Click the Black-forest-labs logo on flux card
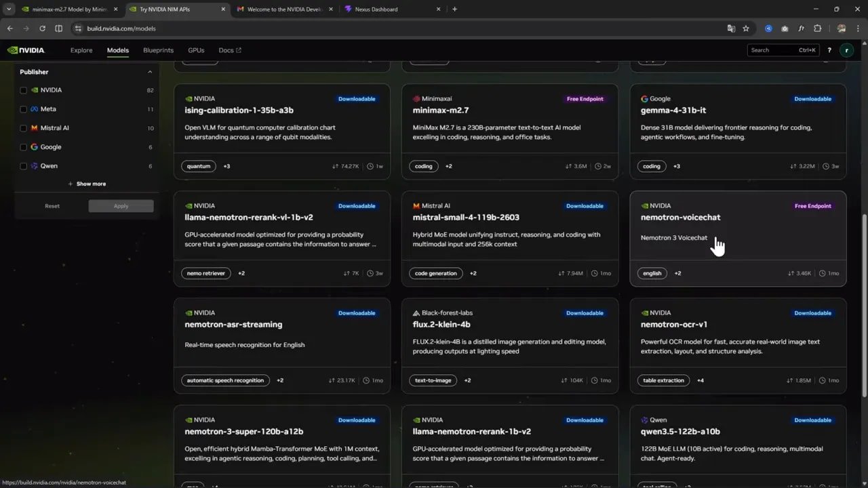Screen dimensions: 868x488 tap(416, 313)
